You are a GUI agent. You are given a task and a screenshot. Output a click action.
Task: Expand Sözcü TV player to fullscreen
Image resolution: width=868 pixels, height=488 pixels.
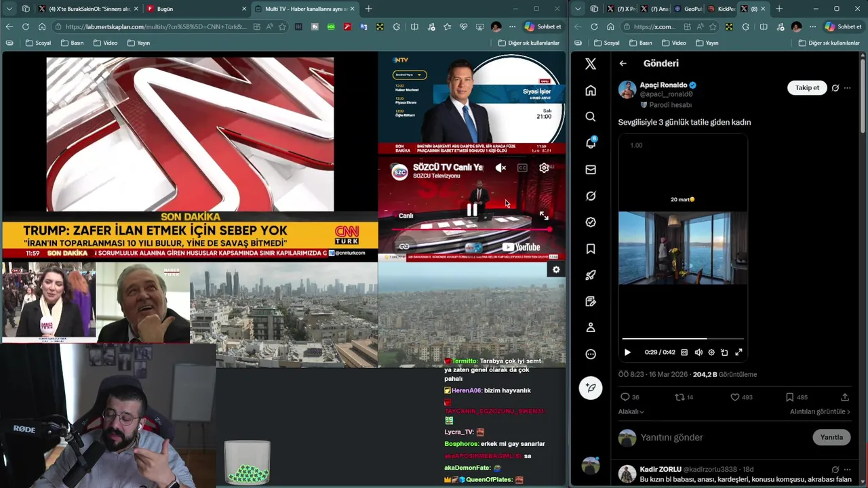(x=544, y=216)
